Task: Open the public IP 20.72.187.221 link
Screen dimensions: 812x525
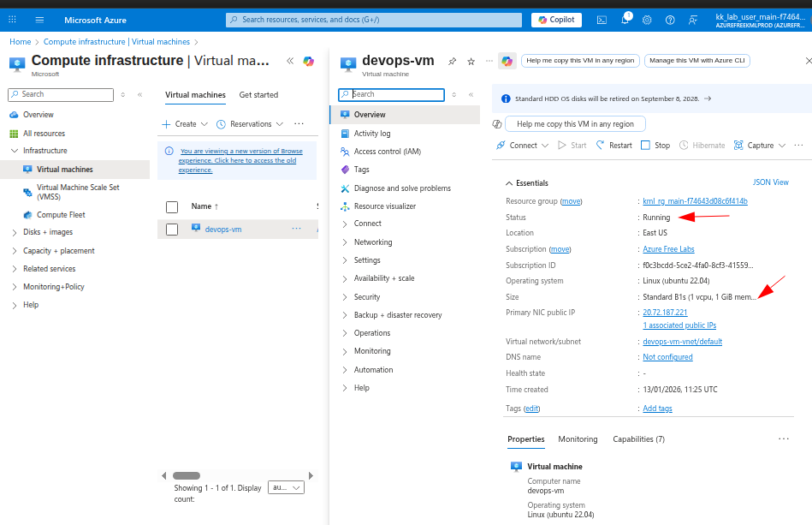Action: click(x=665, y=313)
